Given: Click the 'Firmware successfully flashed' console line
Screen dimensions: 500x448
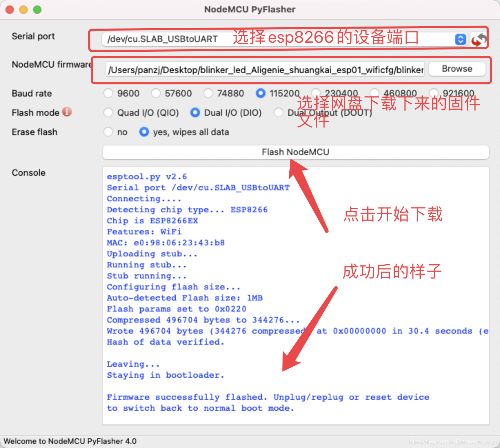Looking at the screenshot, I should tap(268, 397).
